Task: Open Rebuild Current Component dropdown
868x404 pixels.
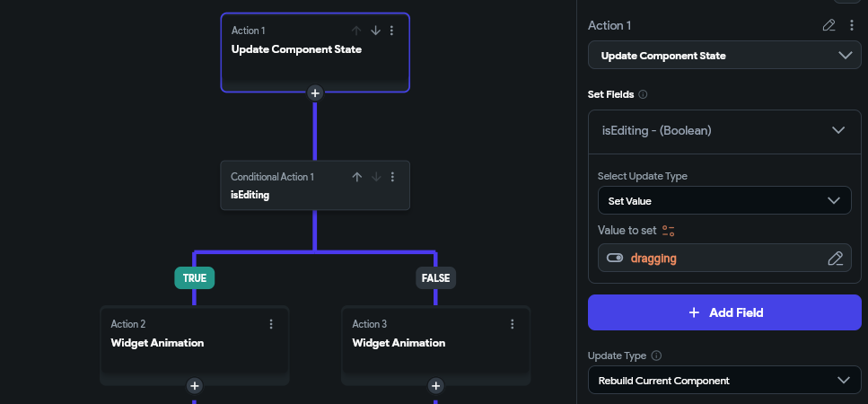Action: (724, 381)
